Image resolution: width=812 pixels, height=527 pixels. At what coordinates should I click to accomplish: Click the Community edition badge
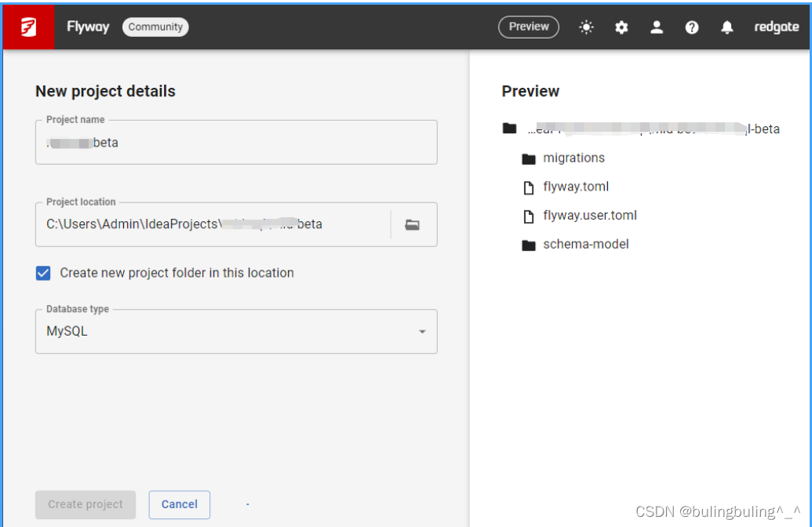tap(155, 27)
